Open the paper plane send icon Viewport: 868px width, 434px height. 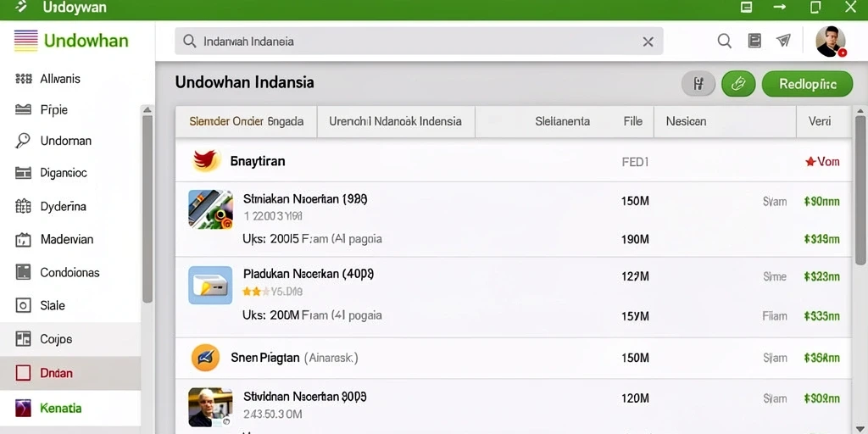(782, 41)
